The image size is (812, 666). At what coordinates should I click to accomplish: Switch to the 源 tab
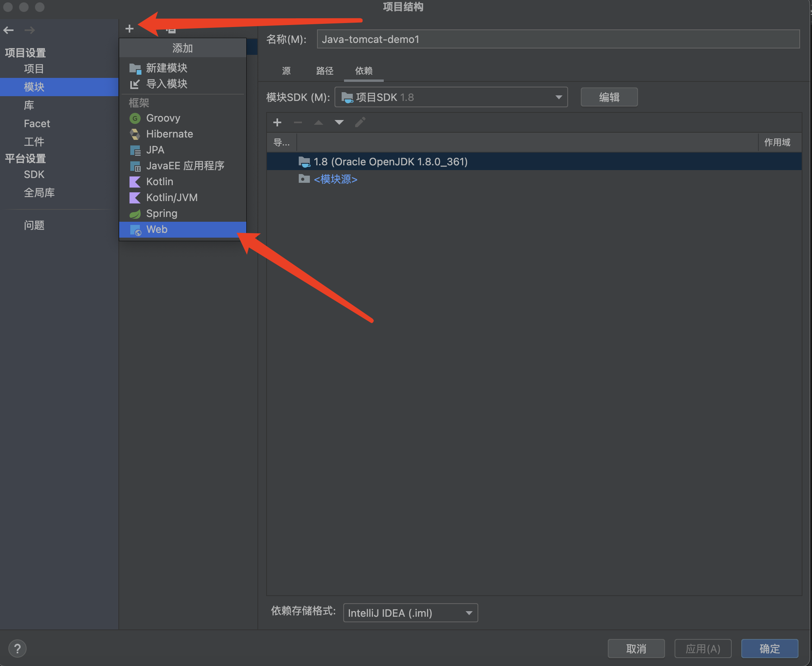pos(286,71)
